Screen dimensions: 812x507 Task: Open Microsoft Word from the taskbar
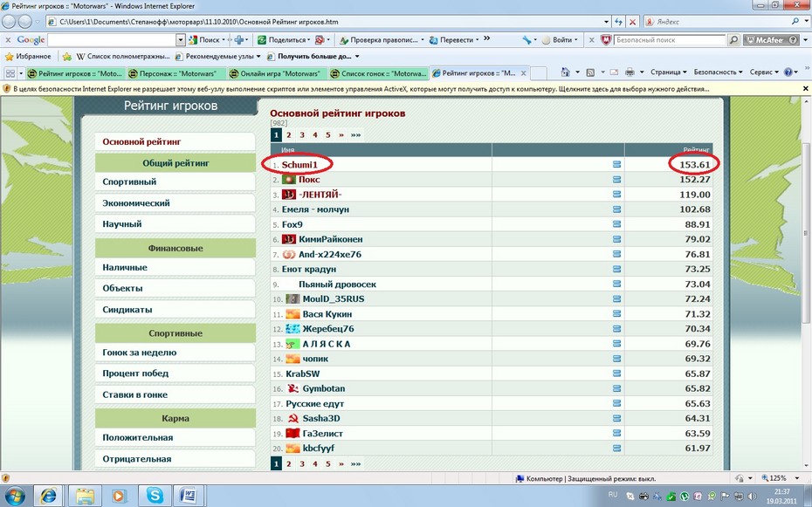tap(188, 494)
